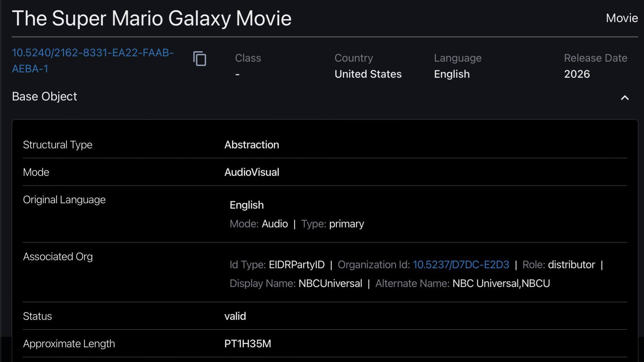Click the Approximate Length value PT1H35M
This screenshot has height=362, width=644.
(x=248, y=344)
